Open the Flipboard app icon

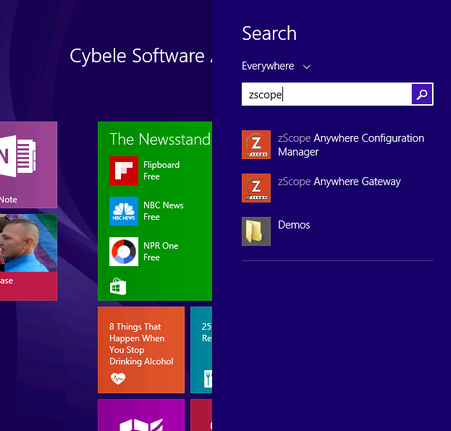[124, 170]
